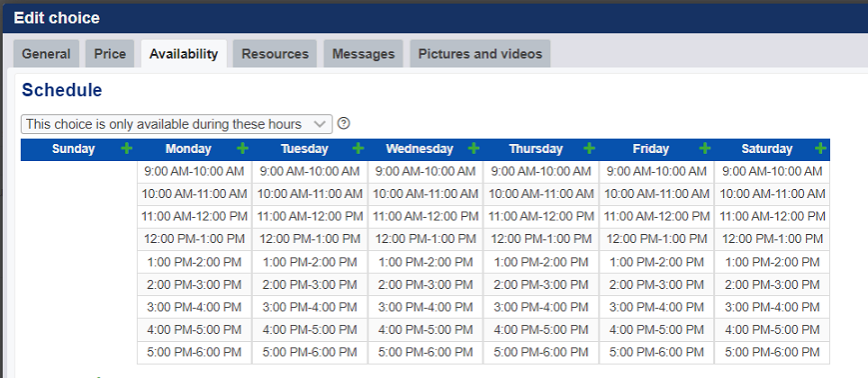Select Wednesday 3:00 PM-4:00 PM slot
Viewport: 868px width, 378px height.
426,307
